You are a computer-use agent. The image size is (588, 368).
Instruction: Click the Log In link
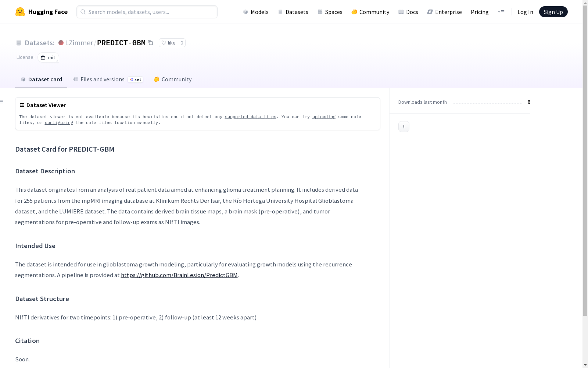[525, 12]
